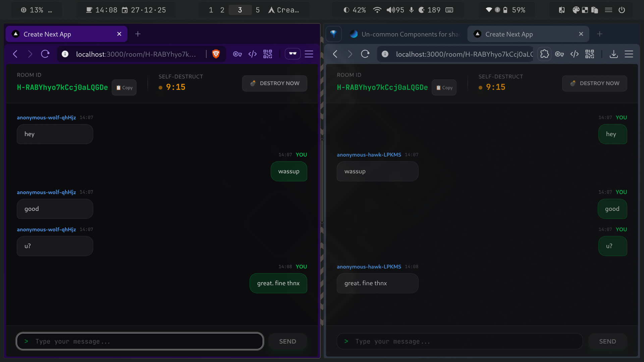Click extensions puzzle icon in right browser
Image resolution: width=644 pixels, height=362 pixels.
click(x=544, y=54)
